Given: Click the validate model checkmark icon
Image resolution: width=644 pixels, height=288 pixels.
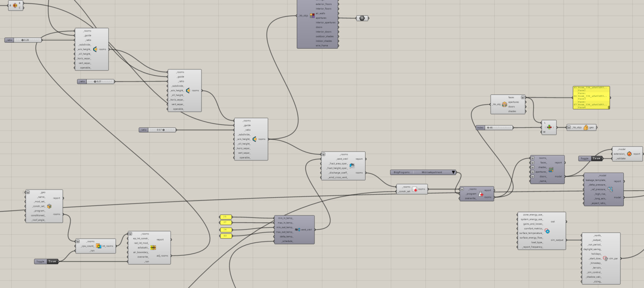Looking at the screenshot, I should pyautogui.click(x=629, y=154).
